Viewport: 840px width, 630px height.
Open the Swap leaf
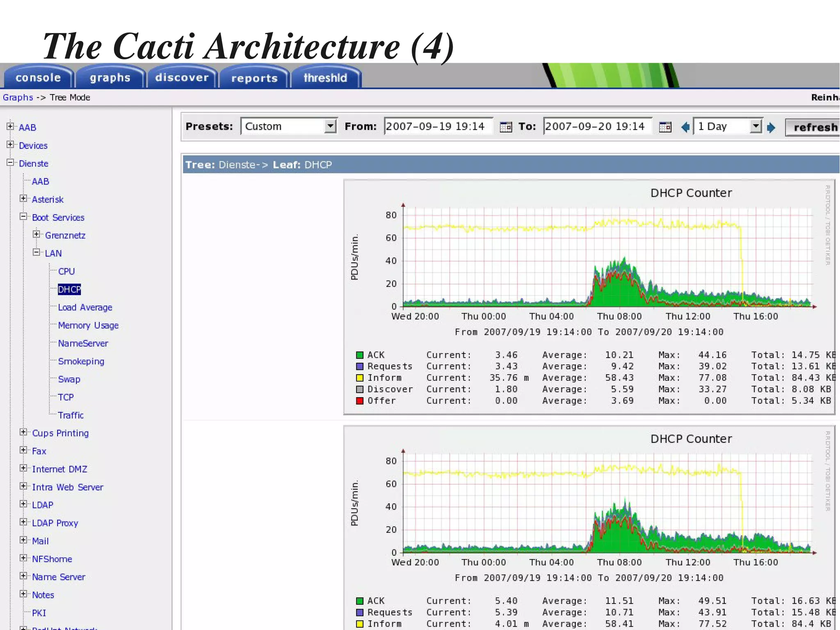[x=69, y=379]
